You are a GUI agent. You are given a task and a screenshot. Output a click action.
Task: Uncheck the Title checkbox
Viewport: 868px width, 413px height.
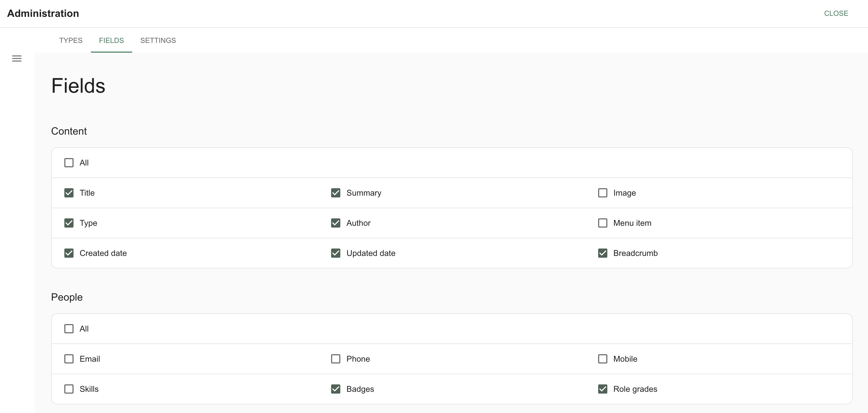(x=69, y=193)
